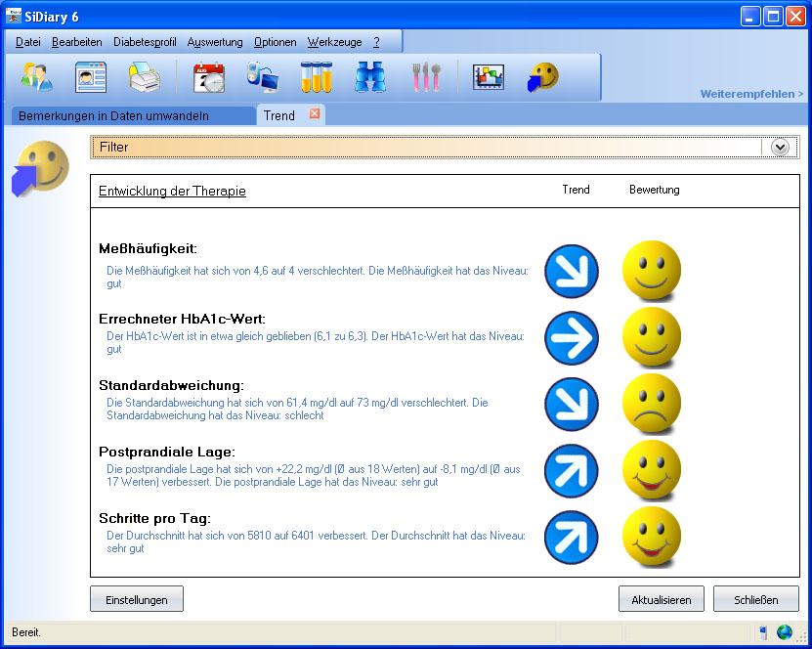Screen dimensions: 812x649
Task: Open the calendar clock logbook icon
Action: pos(209,77)
